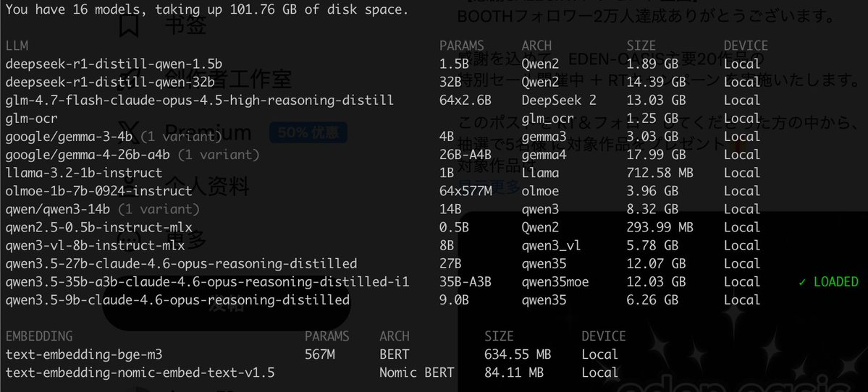Select the olmoe-1b-7b-0924-instruct model name

pos(99,191)
